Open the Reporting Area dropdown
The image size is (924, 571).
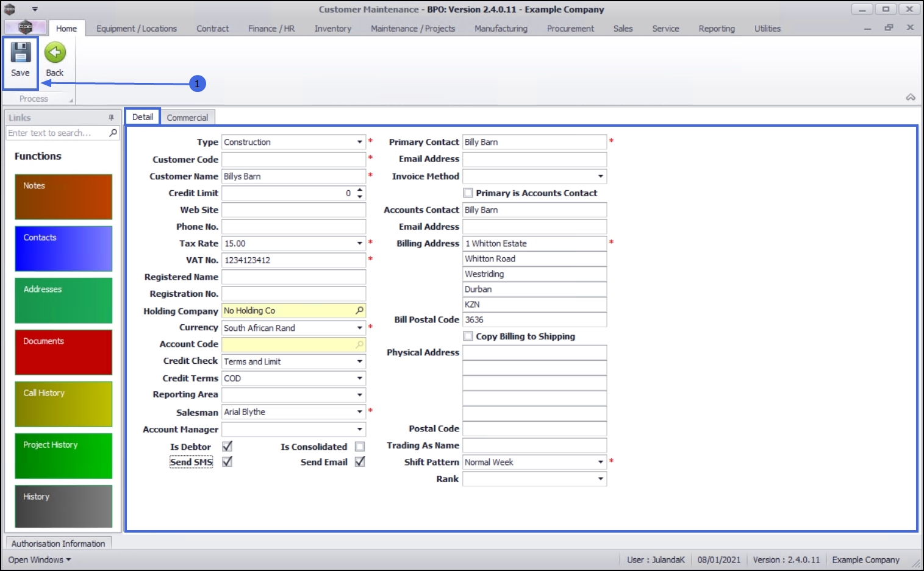(x=360, y=395)
